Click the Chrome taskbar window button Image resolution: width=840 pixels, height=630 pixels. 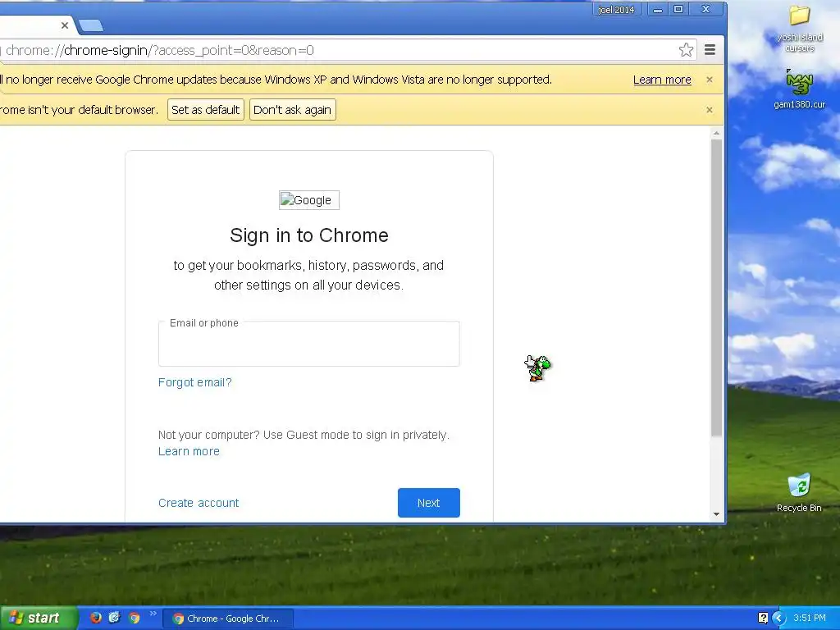click(228, 619)
